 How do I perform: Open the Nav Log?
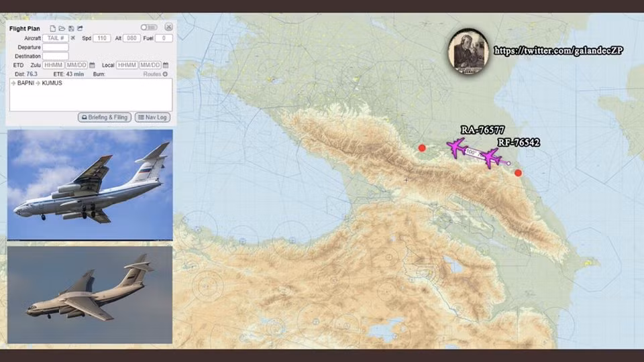point(152,117)
